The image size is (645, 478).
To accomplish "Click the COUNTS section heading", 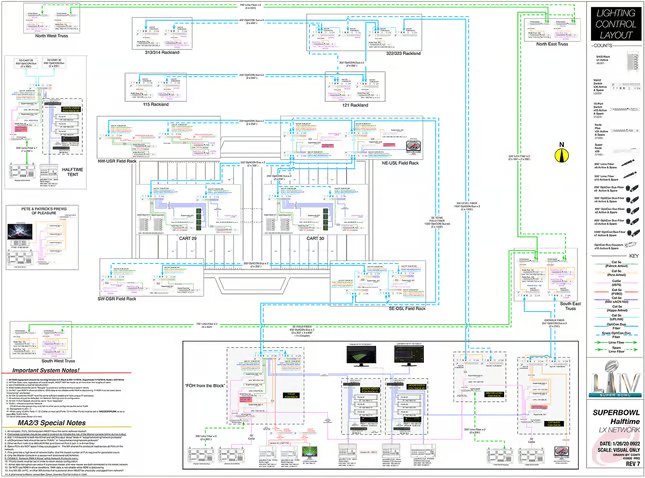I will tap(603, 45).
